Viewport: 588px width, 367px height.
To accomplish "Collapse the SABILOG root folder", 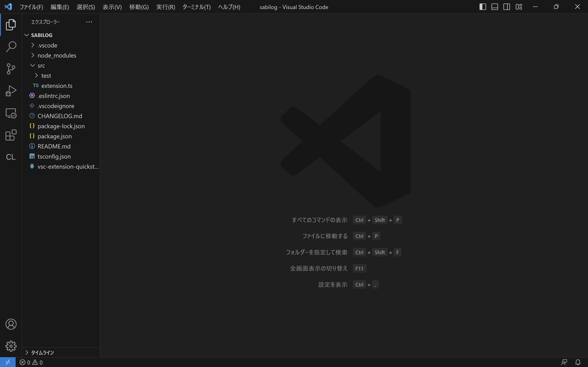I will pyautogui.click(x=61, y=35).
